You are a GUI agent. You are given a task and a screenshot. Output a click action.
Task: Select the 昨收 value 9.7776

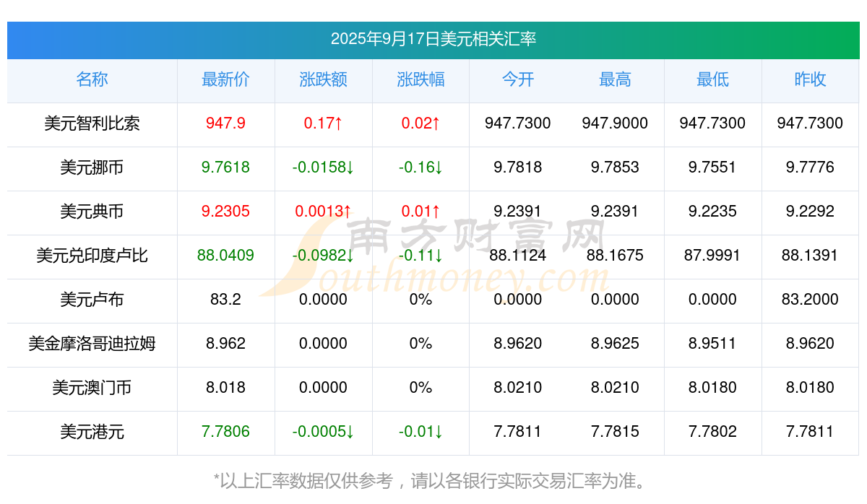[x=810, y=168]
